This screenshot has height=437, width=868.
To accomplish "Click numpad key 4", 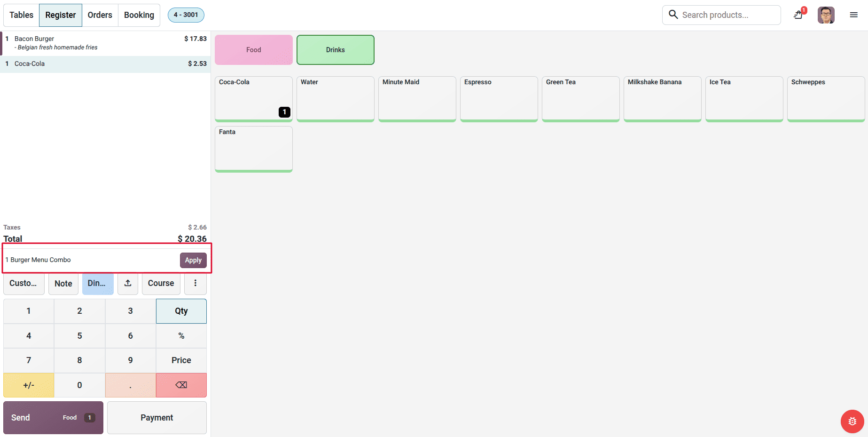I will coord(29,336).
